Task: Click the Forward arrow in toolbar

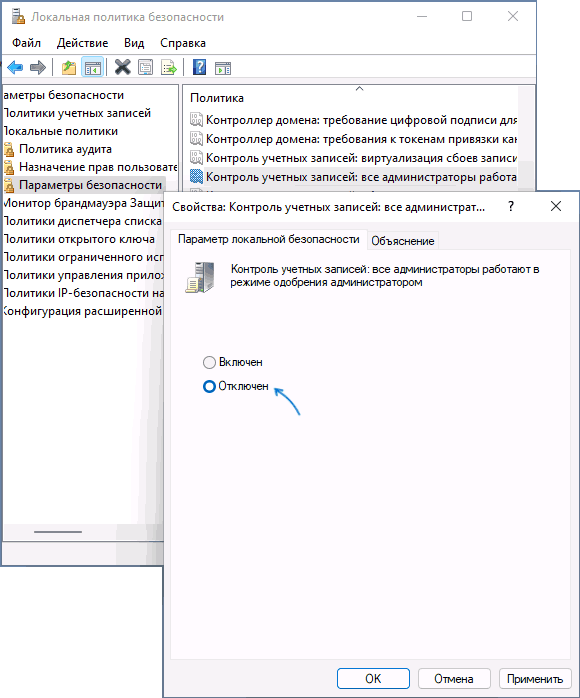Action: click(x=38, y=68)
